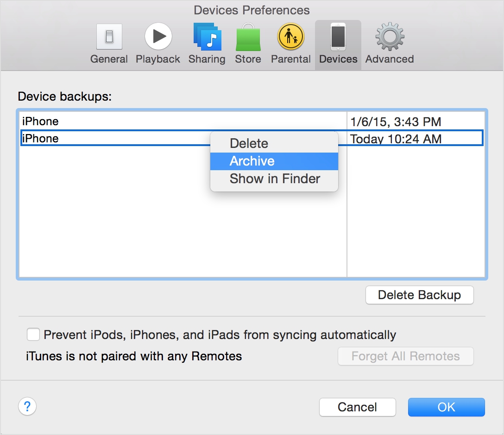Click the Help question mark icon

(x=27, y=406)
